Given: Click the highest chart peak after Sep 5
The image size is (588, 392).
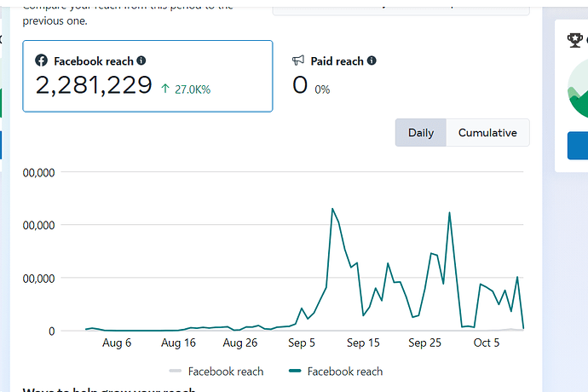Looking at the screenshot, I should 332,209.
